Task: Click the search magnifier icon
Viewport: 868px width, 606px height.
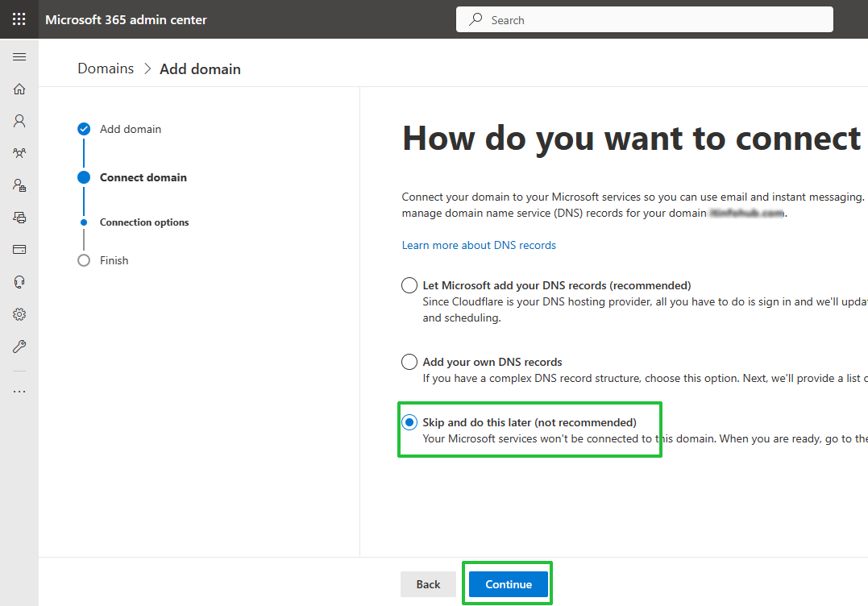Action: [x=476, y=20]
